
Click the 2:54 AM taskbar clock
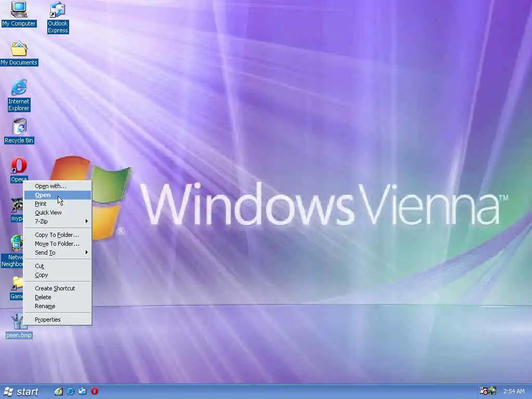coord(514,391)
